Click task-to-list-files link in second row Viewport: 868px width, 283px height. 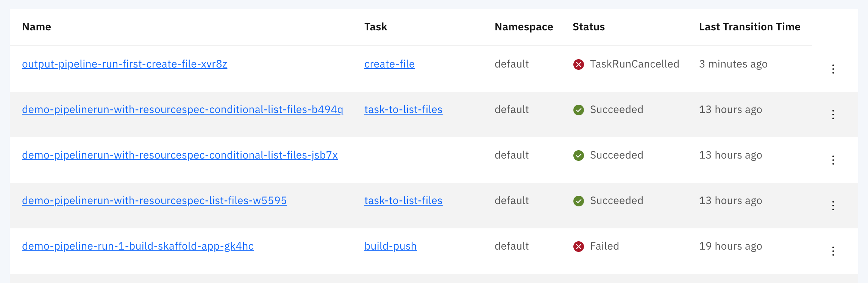coord(403,110)
